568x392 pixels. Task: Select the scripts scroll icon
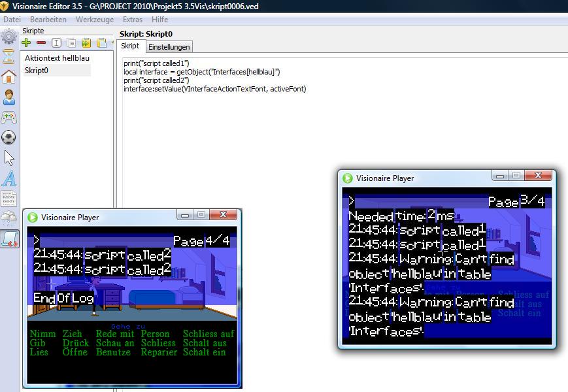pos(9,239)
